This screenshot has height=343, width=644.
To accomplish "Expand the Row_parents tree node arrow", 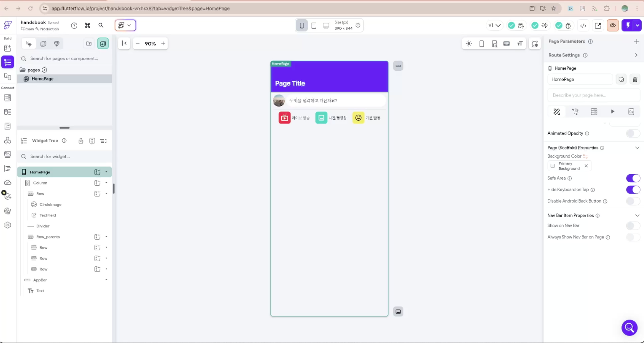I will click(x=106, y=236).
